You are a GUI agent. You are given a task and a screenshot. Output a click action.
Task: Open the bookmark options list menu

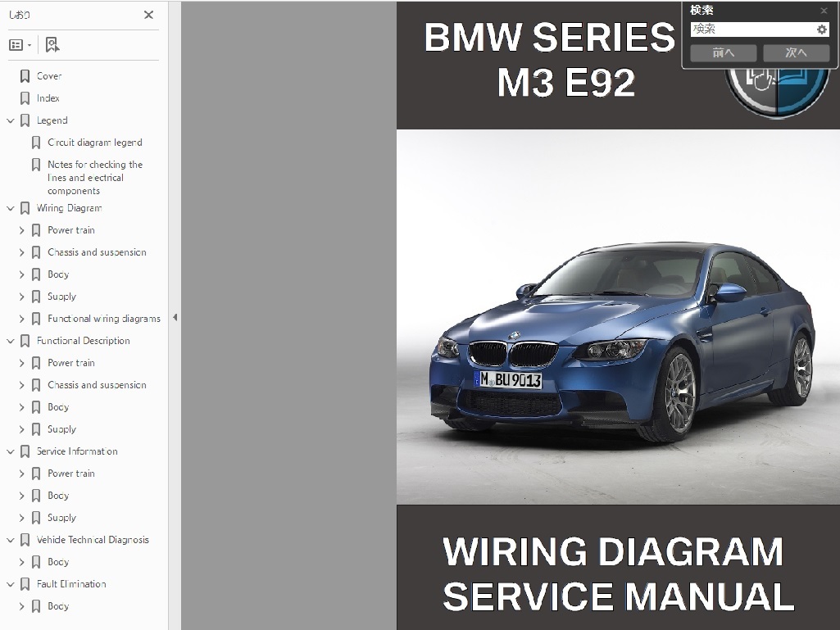click(20, 45)
